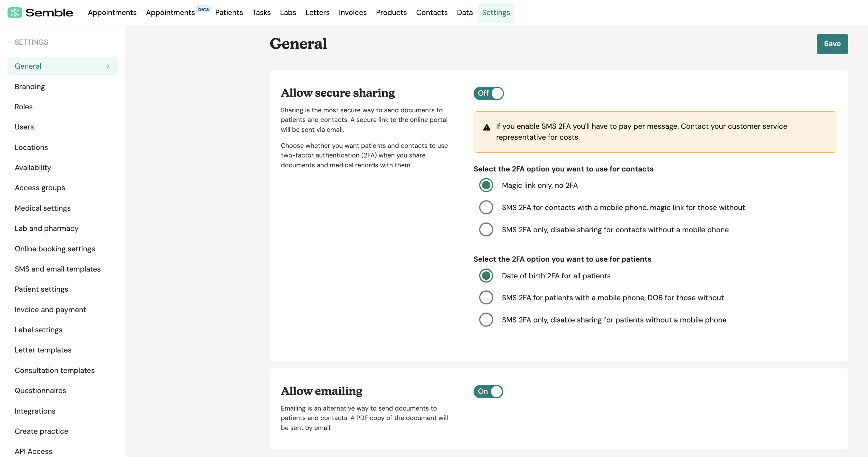Click the Save button
868x457 pixels.
pyautogui.click(x=832, y=44)
